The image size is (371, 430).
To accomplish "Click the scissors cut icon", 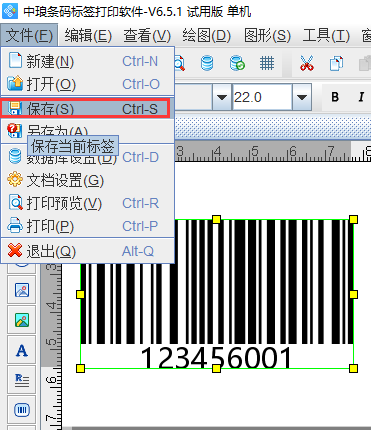I will [307, 63].
